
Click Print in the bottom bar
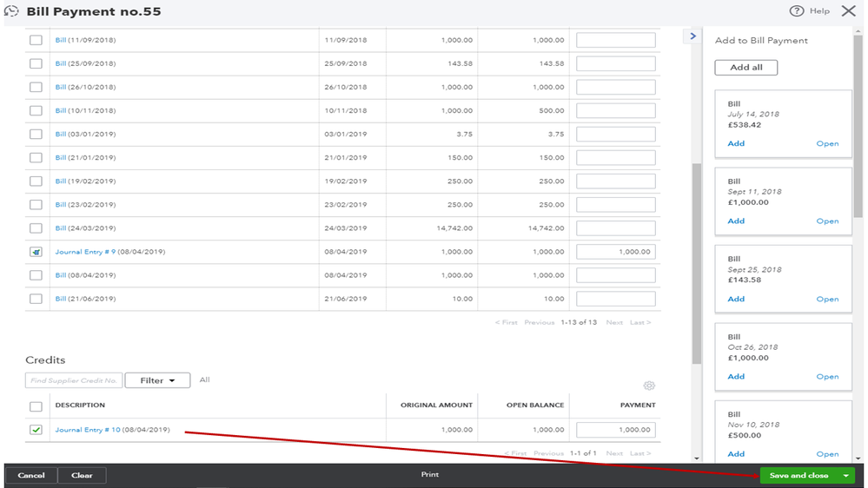coord(429,474)
